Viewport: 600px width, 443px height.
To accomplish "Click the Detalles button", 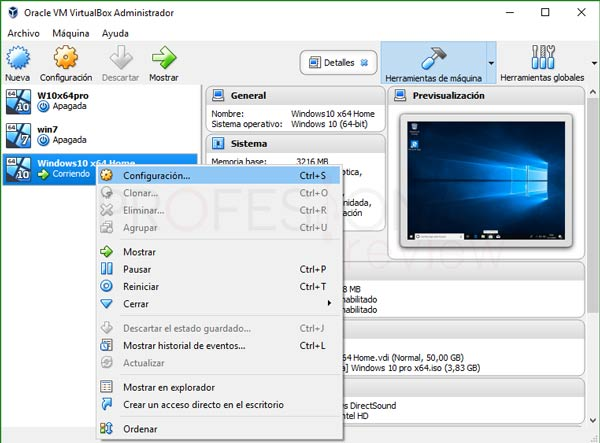I will click(338, 62).
